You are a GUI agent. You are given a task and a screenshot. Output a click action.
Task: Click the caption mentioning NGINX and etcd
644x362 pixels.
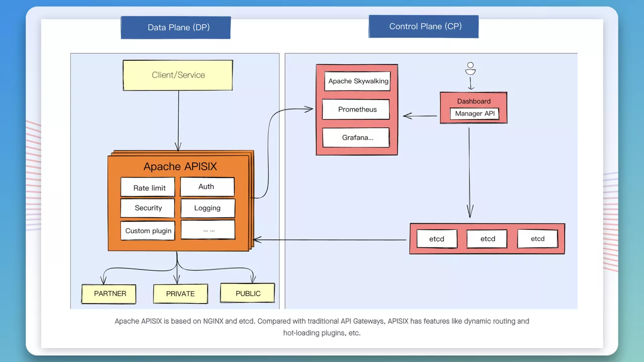322,321
